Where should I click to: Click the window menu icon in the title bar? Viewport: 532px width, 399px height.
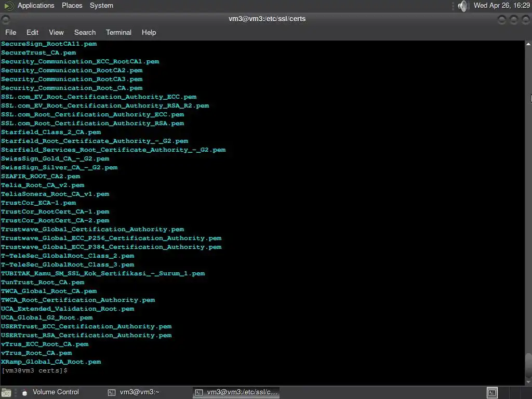(5, 20)
